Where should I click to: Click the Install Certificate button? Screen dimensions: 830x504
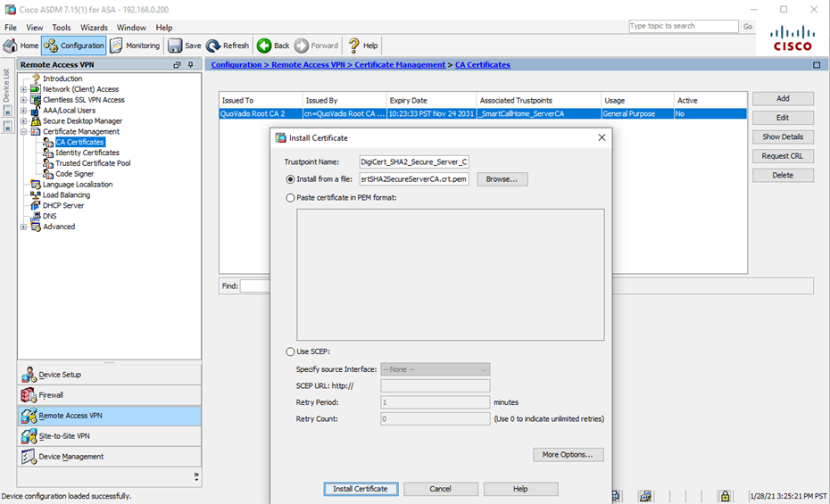[x=361, y=489]
